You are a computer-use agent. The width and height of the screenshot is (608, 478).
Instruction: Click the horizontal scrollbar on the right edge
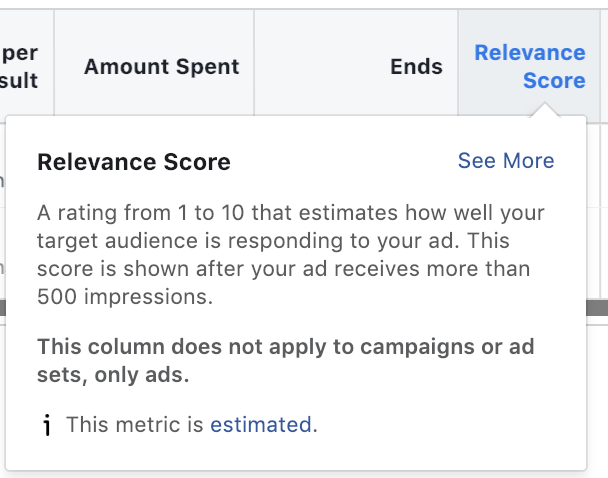tap(597, 308)
